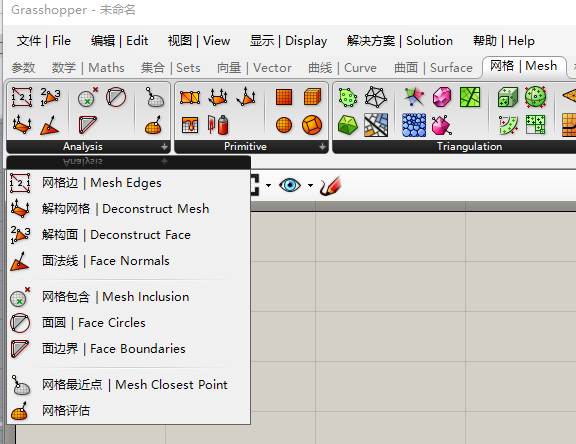This screenshot has width=576, height=444.
Task: Toggle the preview eye icon on canvas toolbar
Action: pyautogui.click(x=290, y=185)
